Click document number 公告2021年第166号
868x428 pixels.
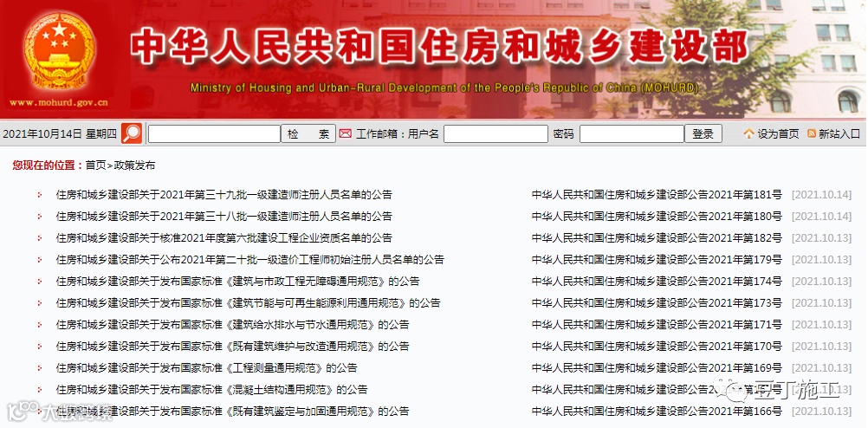pos(657,411)
